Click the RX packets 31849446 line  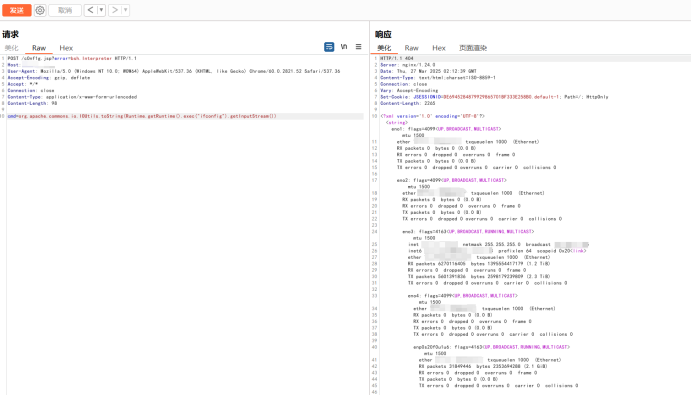tap(483, 366)
